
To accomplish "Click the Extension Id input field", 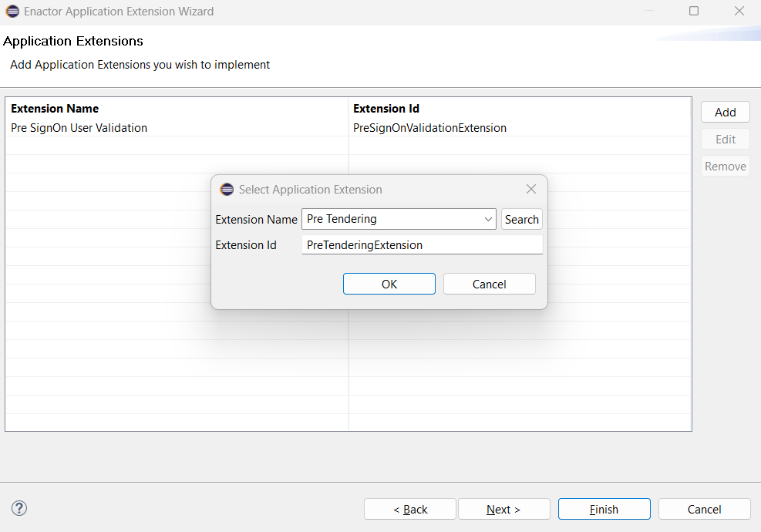I will pyautogui.click(x=423, y=244).
